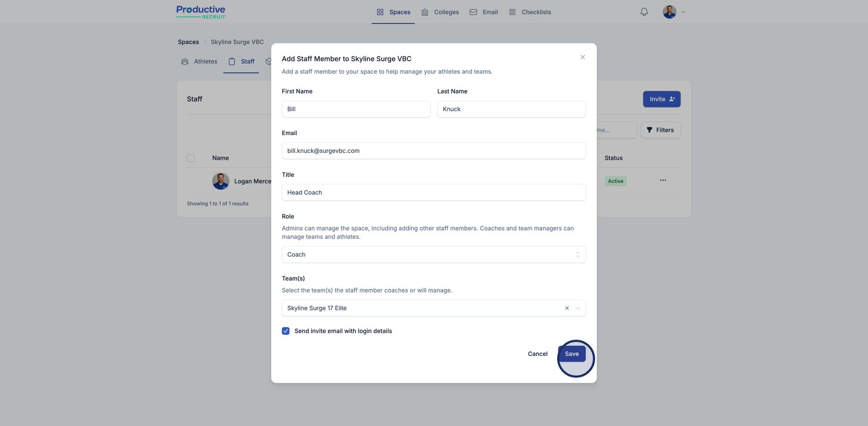Screen dimensions: 868x426
Task: Toggle the select-all staff checkbox
Action: (191, 158)
